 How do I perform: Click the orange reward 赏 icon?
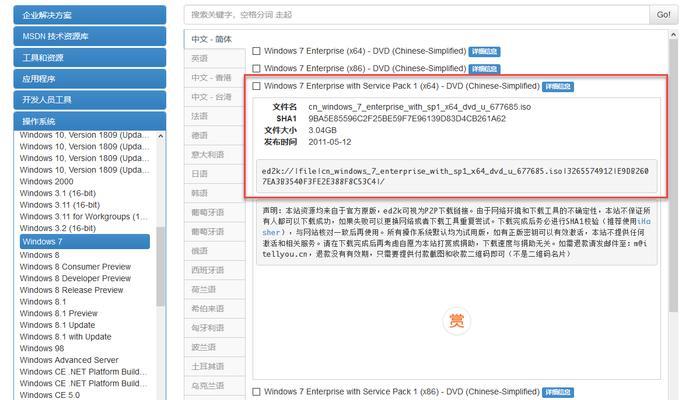pos(457,321)
